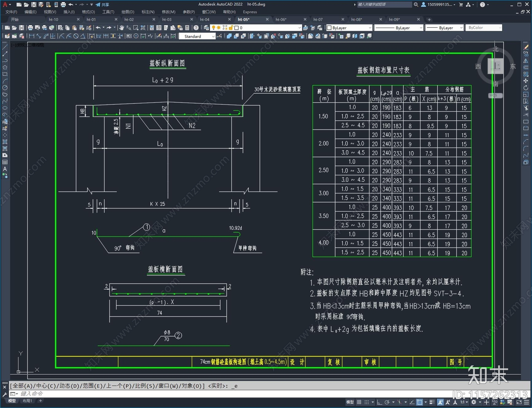Viewport: 532px width, 408px height.
Task: Open the Customization menu in status bar
Action: pos(527,402)
